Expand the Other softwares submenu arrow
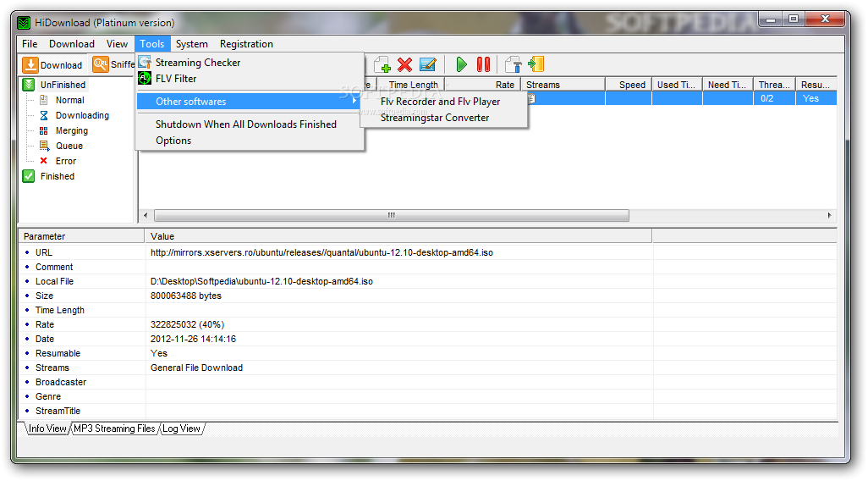This screenshot has height=481, width=868. pos(354,101)
